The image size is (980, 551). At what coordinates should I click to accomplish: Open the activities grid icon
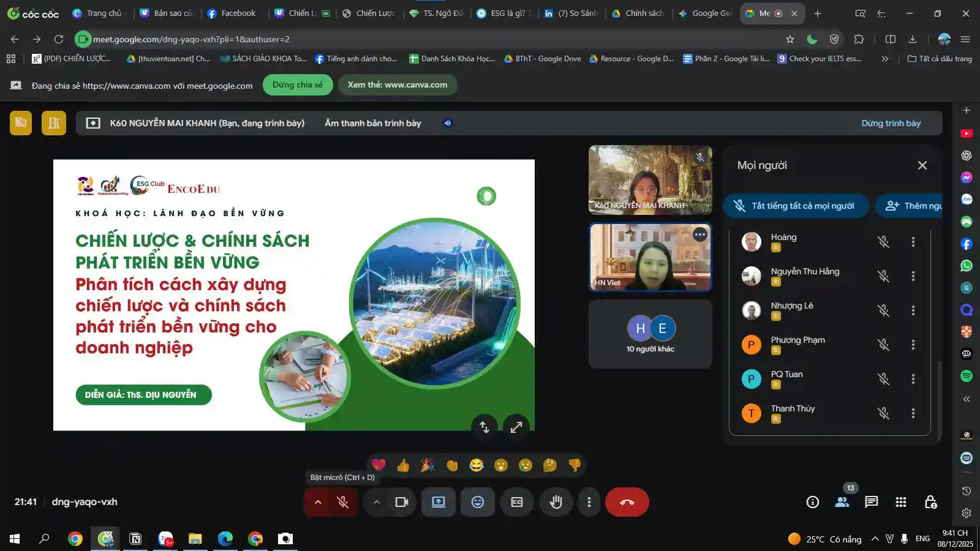point(900,502)
